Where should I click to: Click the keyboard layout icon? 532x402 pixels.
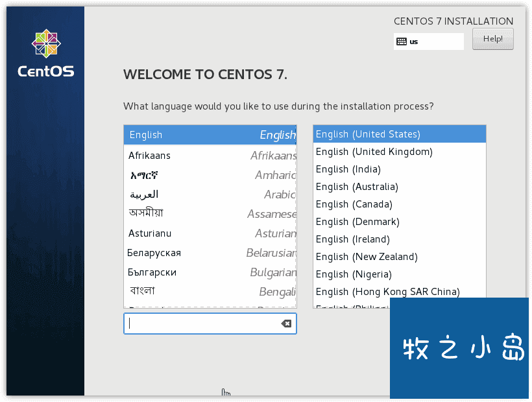402,41
